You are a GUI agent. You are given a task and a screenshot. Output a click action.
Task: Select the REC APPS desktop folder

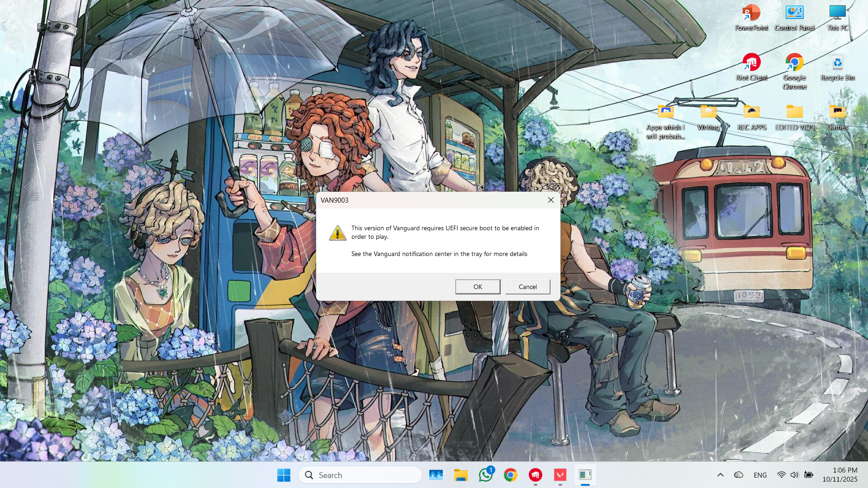(751, 117)
